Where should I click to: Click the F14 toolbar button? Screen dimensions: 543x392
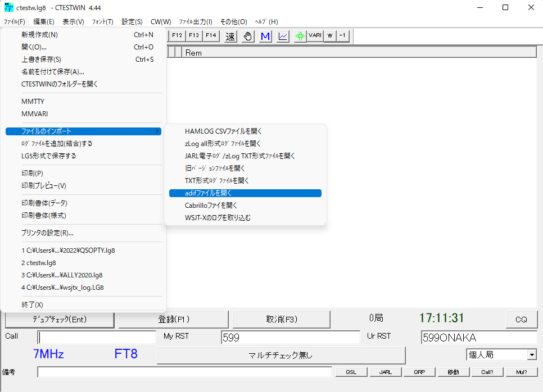tap(211, 35)
